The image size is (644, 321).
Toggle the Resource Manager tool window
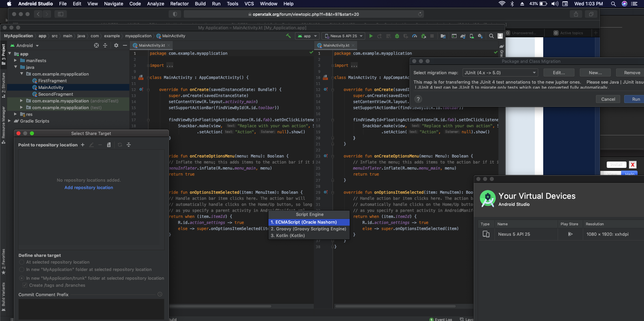tap(3, 125)
